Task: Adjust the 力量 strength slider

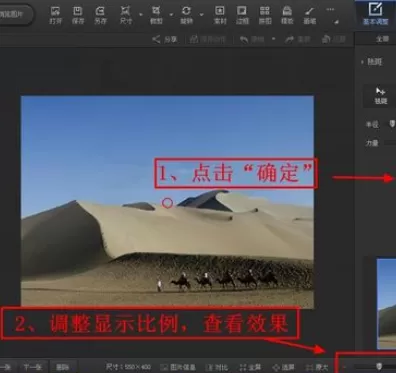Action: (x=390, y=143)
